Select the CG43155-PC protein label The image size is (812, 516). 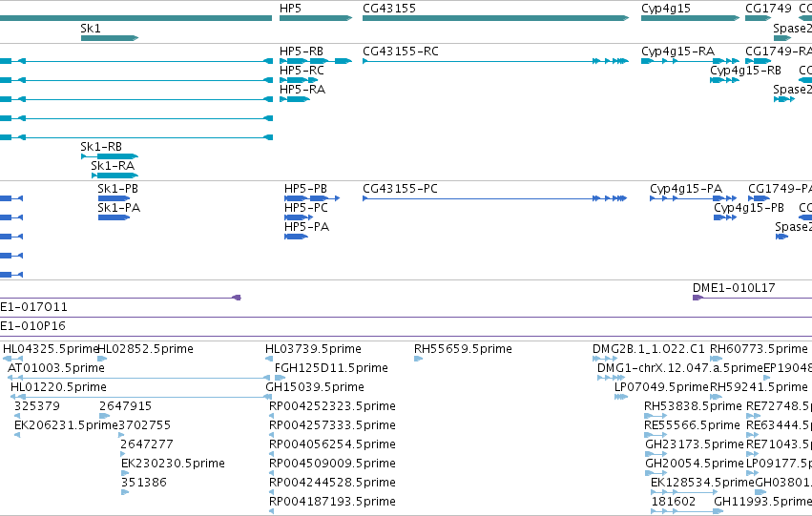(x=401, y=189)
